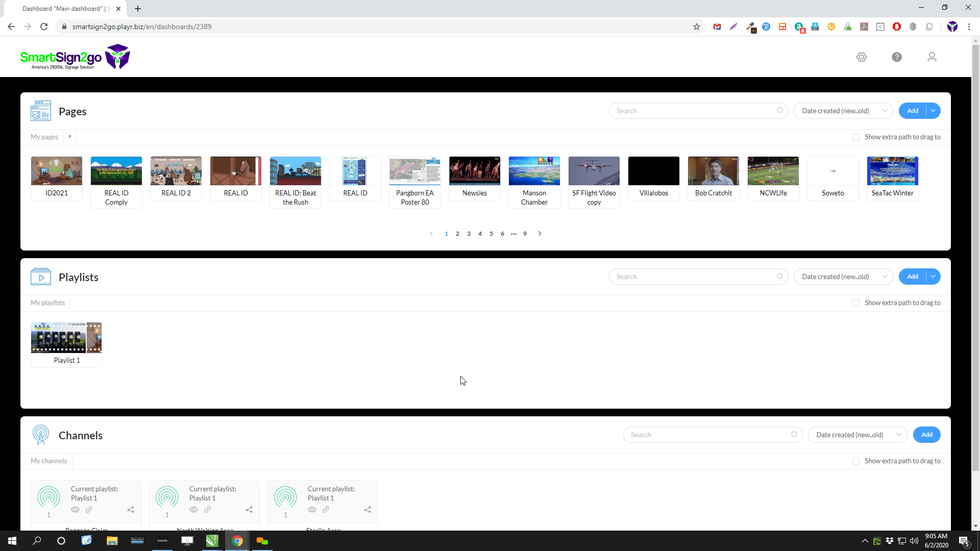The image size is (980, 551).
Task: Open Pages sort dropdown 'Date created (new..old)'
Action: pyautogui.click(x=843, y=111)
